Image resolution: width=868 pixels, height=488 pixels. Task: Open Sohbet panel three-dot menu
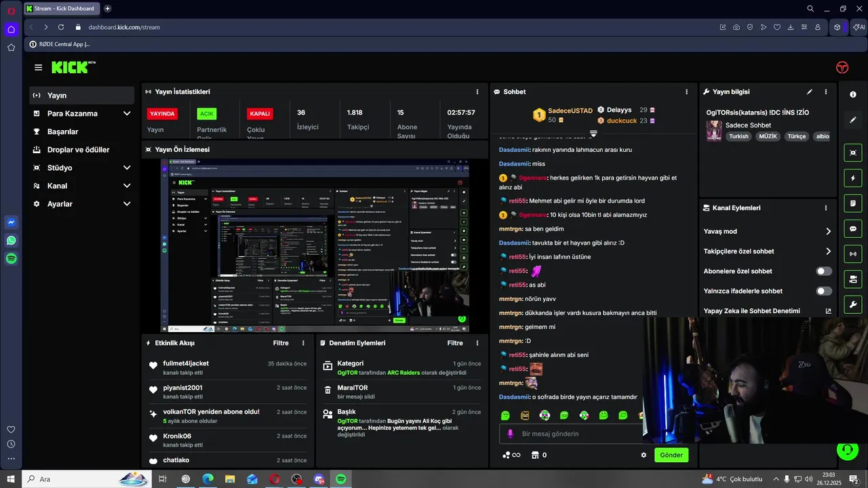click(x=686, y=91)
